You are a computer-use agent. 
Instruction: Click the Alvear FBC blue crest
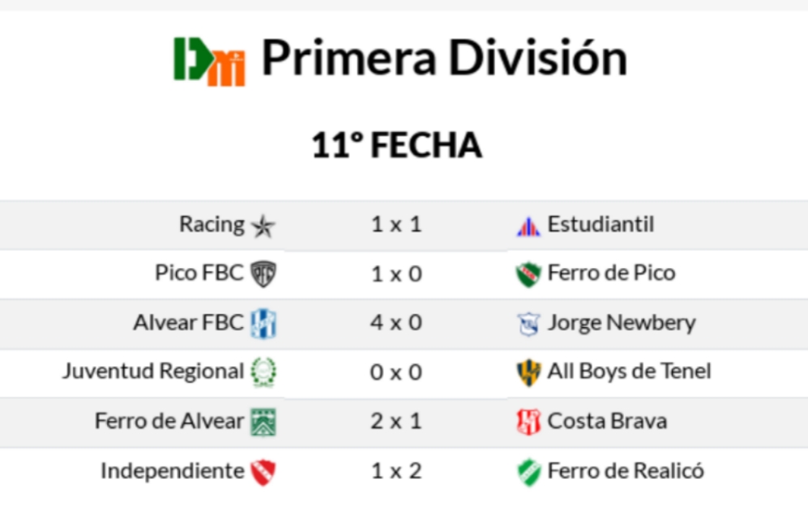pyautogui.click(x=263, y=323)
